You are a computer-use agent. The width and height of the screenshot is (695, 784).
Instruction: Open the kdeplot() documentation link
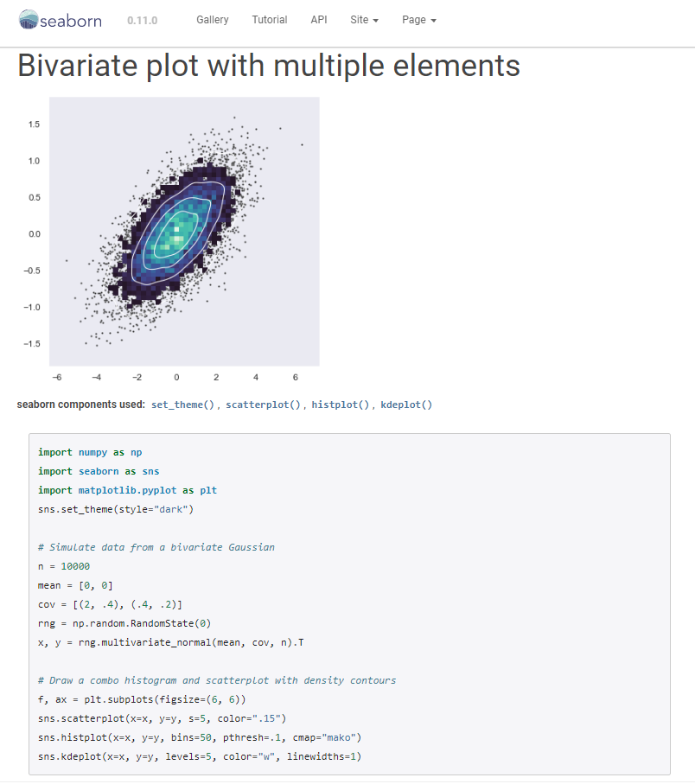point(406,405)
